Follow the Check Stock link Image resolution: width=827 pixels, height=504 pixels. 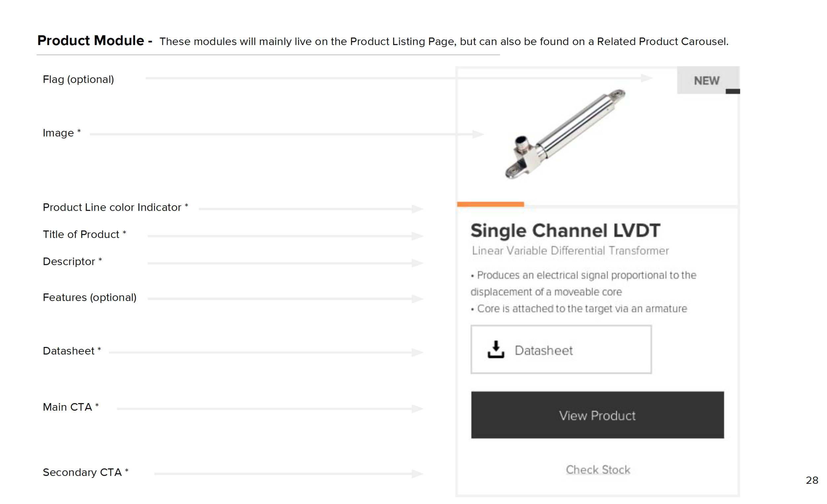(598, 470)
